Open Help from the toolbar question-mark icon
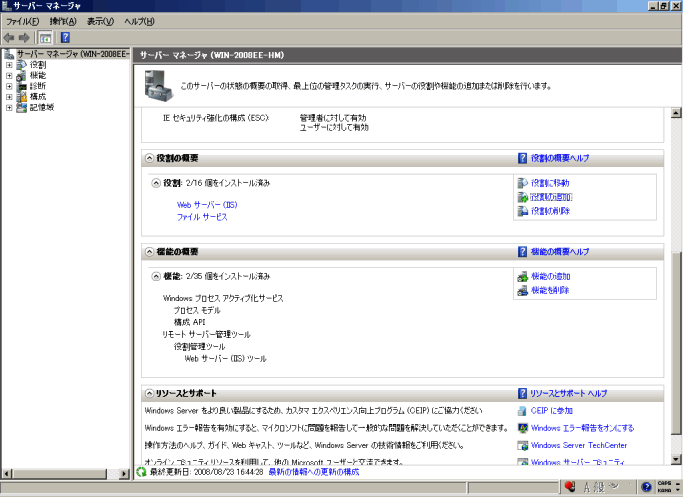Viewport: 683px width, 497px height. pos(65,37)
